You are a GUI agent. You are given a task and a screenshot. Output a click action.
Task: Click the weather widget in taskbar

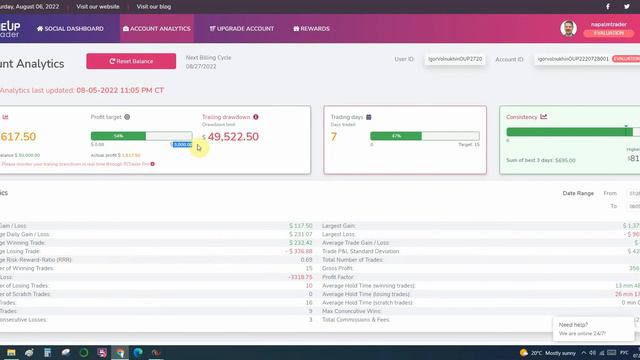click(x=547, y=353)
